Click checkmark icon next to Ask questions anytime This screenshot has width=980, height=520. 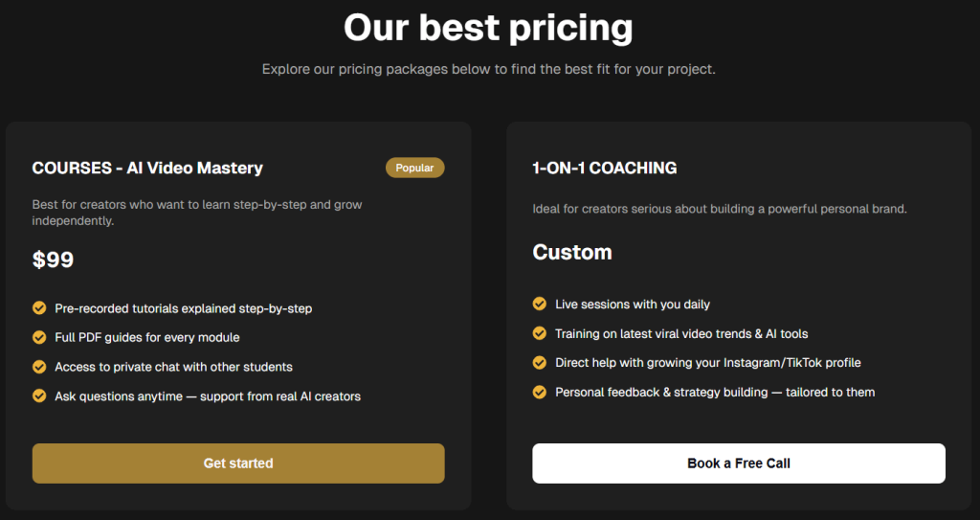(39, 396)
